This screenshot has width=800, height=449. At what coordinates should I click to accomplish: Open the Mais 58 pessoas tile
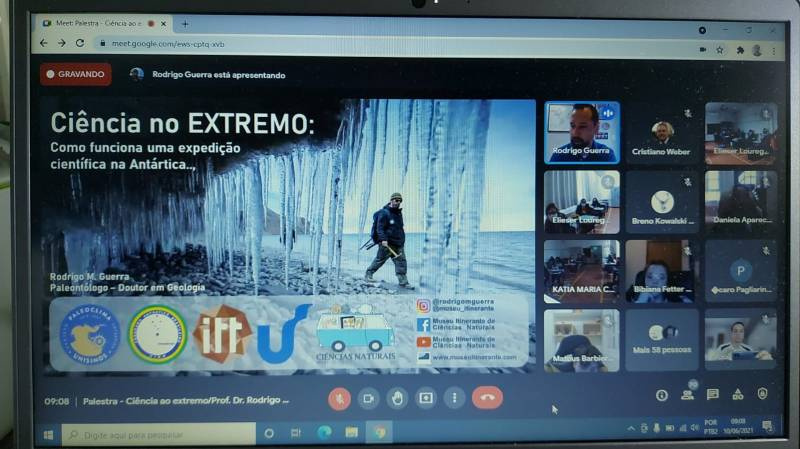[662, 340]
